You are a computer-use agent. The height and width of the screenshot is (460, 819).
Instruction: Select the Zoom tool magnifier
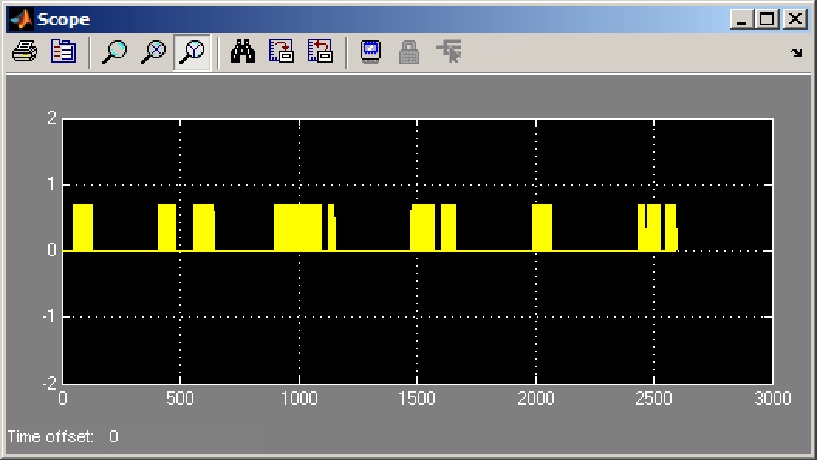click(114, 52)
